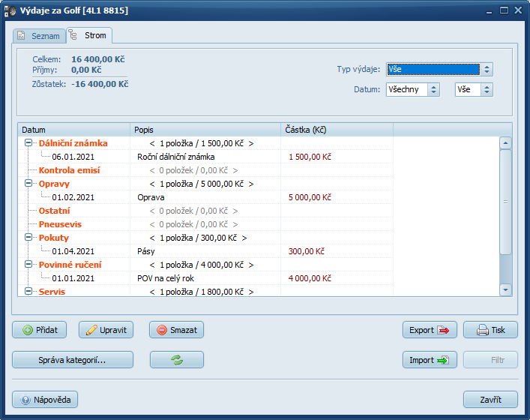Click the application icon in title bar
This screenshot has height=420, width=530.
coord(10,10)
